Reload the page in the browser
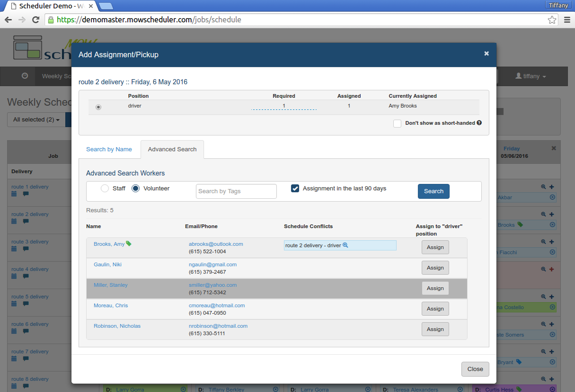This screenshot has height=392, width=575. pos(35,20)
